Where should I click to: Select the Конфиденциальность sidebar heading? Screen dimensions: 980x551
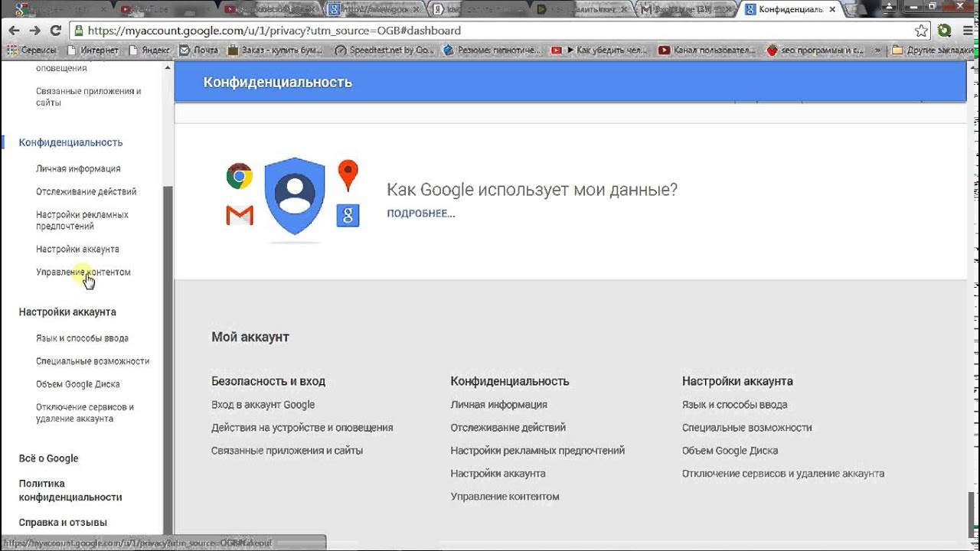point(70,142)
